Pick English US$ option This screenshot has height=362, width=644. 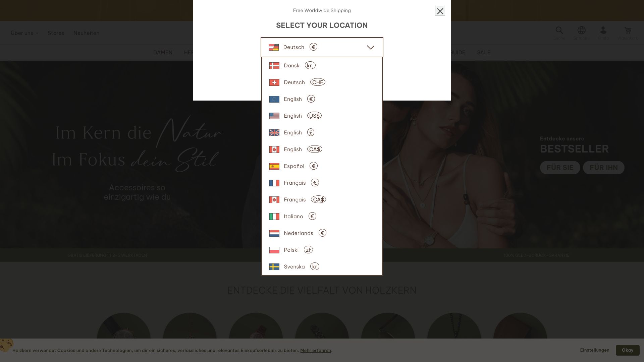tap(322, 116)
